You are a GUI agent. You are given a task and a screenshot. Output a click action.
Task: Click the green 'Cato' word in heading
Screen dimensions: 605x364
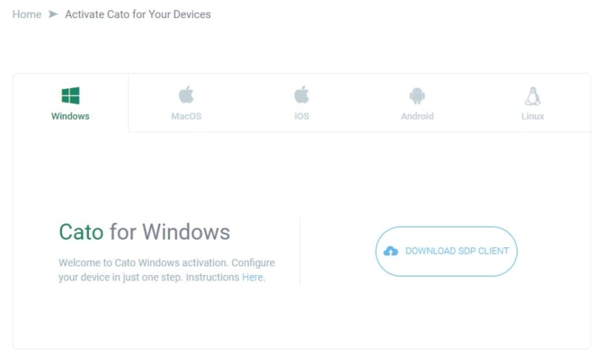(x=81, y=232)
